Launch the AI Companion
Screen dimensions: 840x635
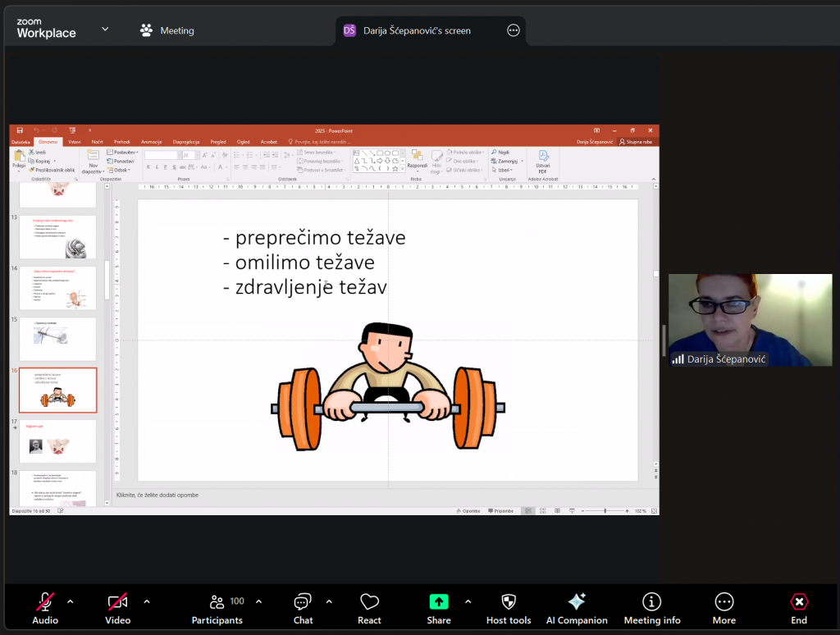coord(577,607)
